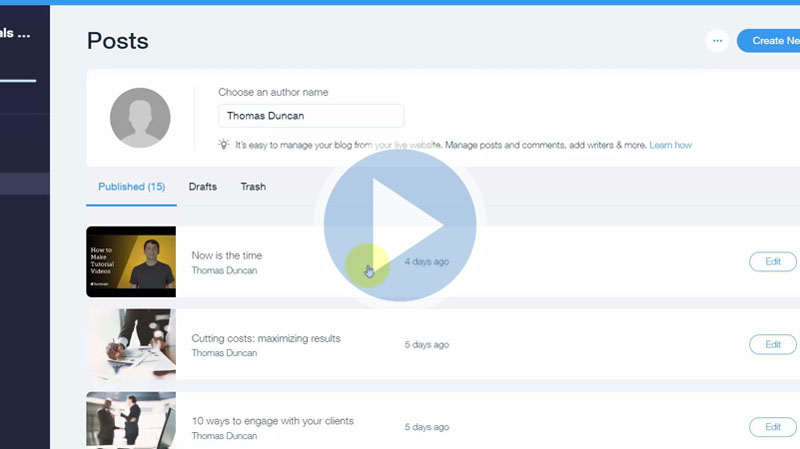This screenshot has width=800, height=449.
Task: Open the Trash tab
Action: click(253, 187)
